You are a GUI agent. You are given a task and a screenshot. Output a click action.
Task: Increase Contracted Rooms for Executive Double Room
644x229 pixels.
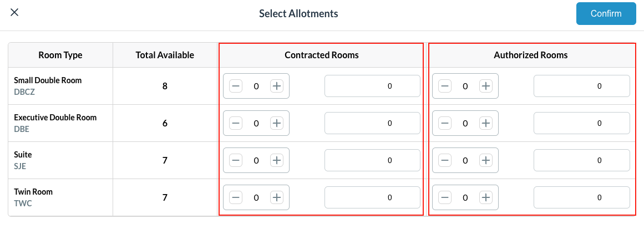tap(277, 123)
